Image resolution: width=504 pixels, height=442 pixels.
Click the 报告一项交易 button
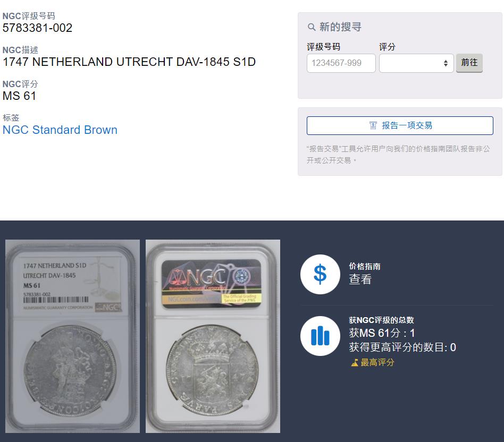click(400, 125)
